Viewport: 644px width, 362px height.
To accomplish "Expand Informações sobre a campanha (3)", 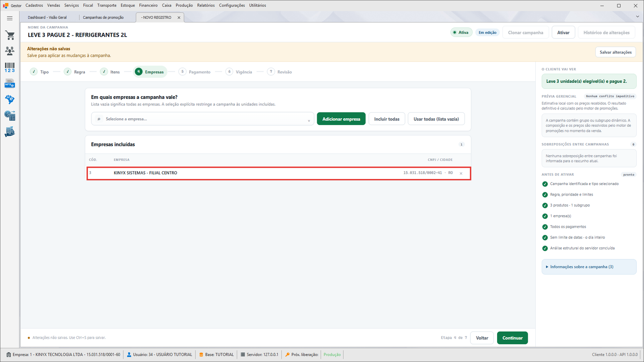I will pos(589,267).
